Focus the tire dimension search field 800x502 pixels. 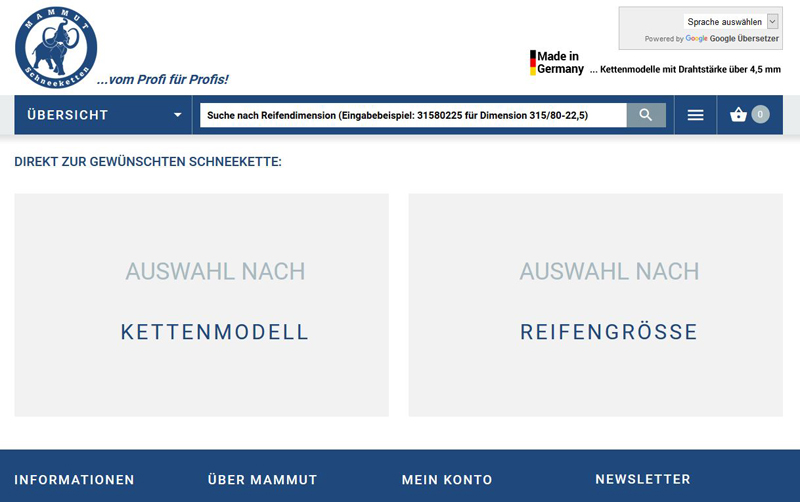(412, 115)
